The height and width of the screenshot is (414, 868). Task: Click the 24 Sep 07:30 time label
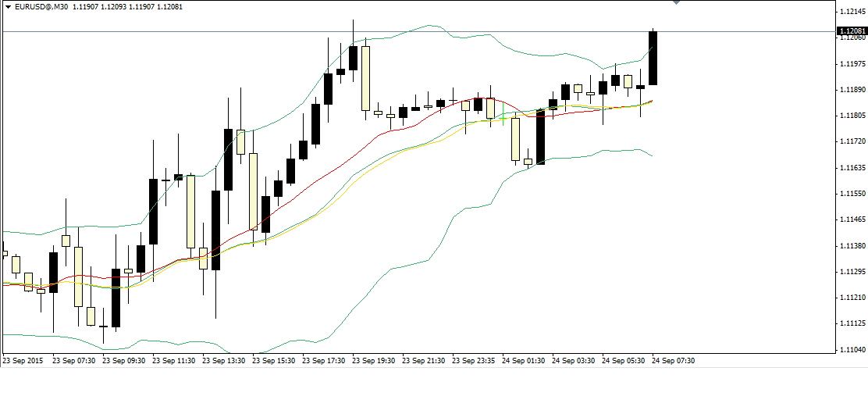tap(673, 361)
